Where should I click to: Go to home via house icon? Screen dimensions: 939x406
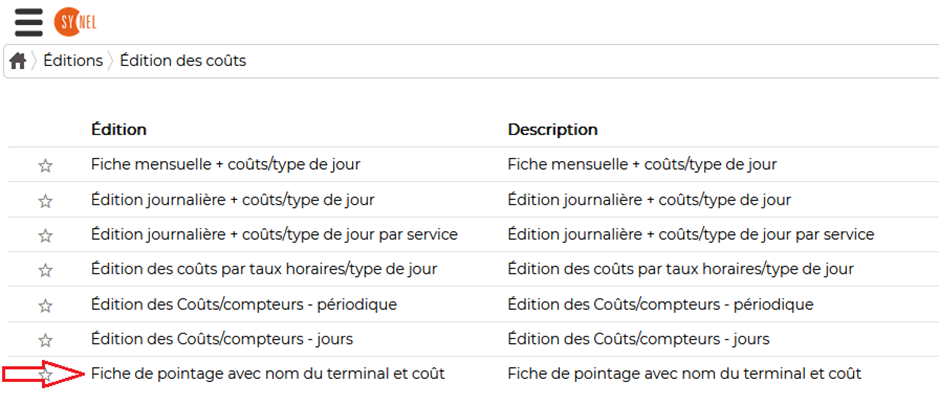[x=18, y=60]
